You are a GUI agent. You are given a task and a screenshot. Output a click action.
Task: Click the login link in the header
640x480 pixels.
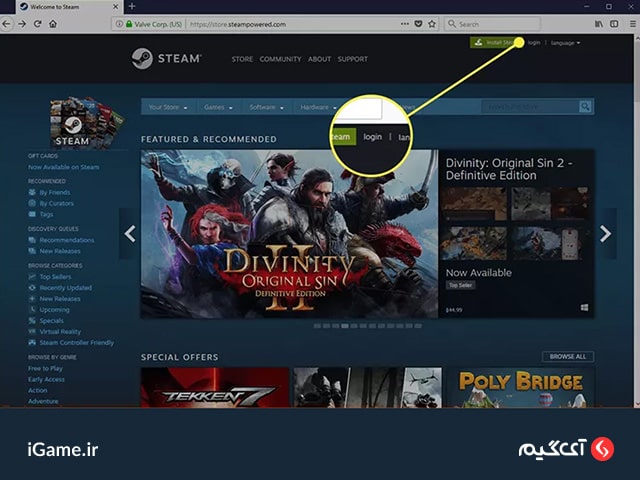point(533,42)
